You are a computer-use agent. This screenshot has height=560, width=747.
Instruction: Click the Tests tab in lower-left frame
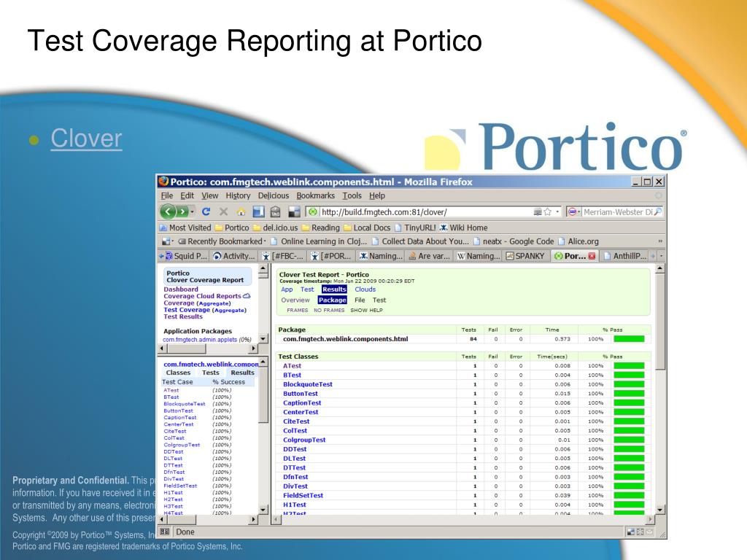pos(211,373)
